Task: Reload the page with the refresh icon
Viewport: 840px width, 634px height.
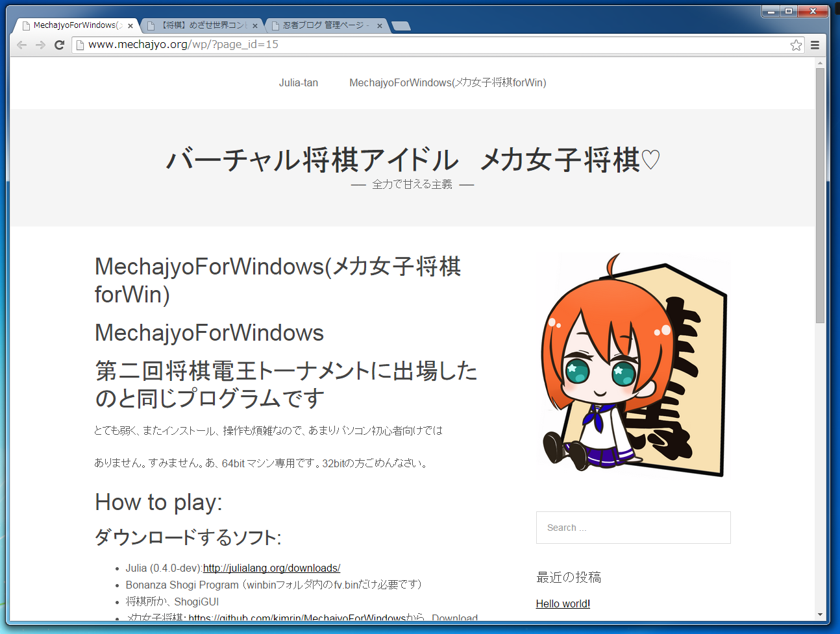Action: (59, 45)
